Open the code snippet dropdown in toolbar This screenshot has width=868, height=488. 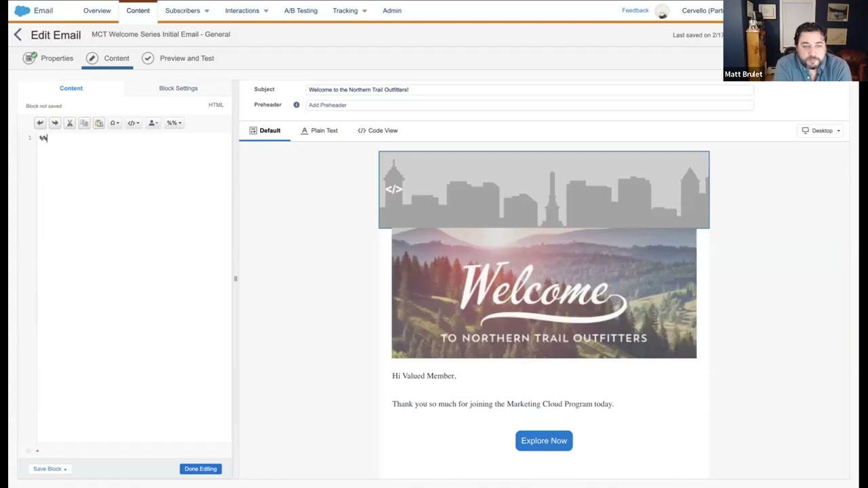[134, 123]
